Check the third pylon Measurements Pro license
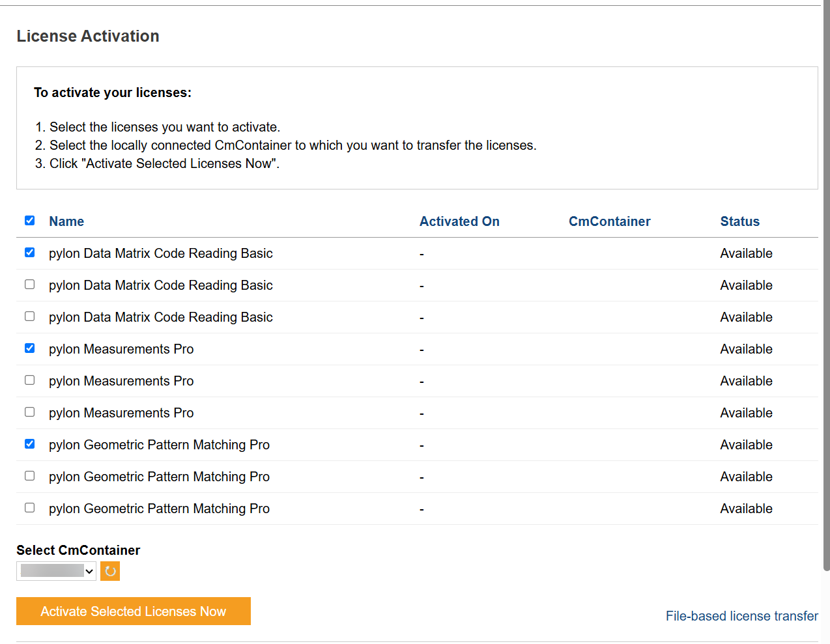 pyautogui.click(x=29, y=412)
